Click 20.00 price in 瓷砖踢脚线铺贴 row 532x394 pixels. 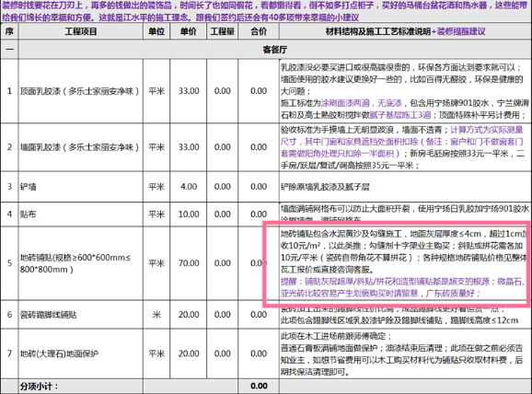click(189, 315)
